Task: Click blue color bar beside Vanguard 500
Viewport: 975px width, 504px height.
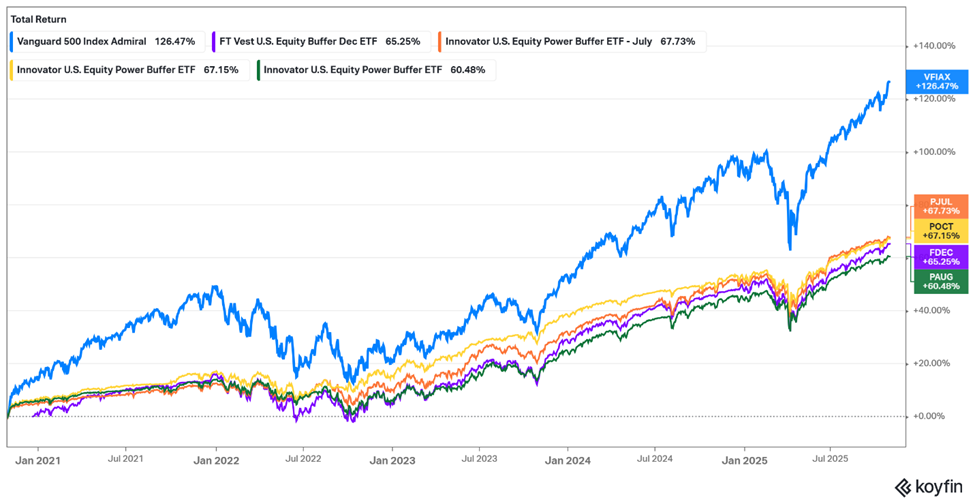Action: coord(11,42)
